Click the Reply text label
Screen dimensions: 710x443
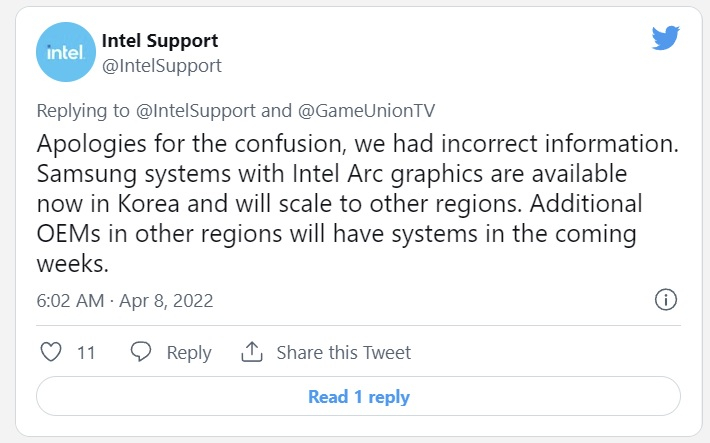(189, 352)
